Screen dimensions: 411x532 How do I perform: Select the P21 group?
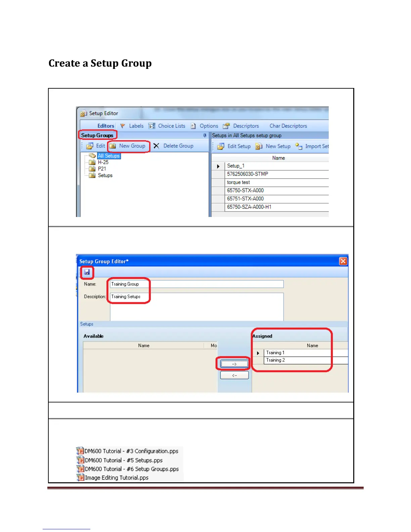pyautogui.click(x=102, y=169)
